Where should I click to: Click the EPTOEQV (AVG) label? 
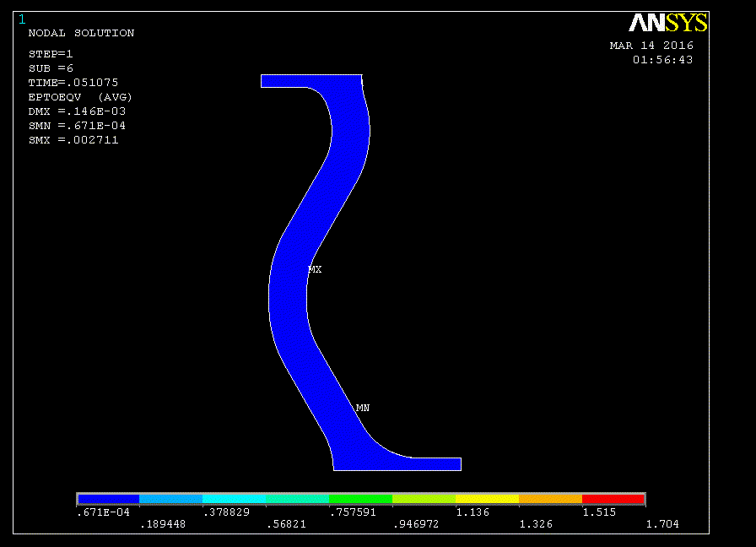tap(80, 97)
